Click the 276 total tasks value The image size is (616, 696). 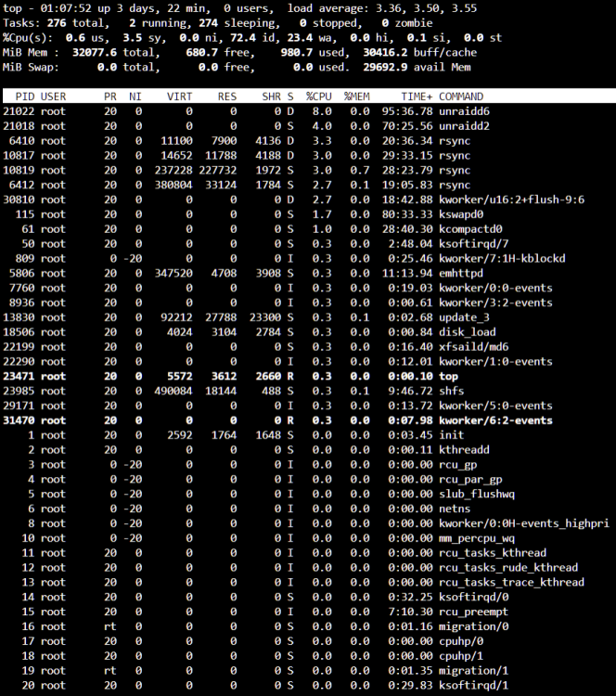click(57, 23)
